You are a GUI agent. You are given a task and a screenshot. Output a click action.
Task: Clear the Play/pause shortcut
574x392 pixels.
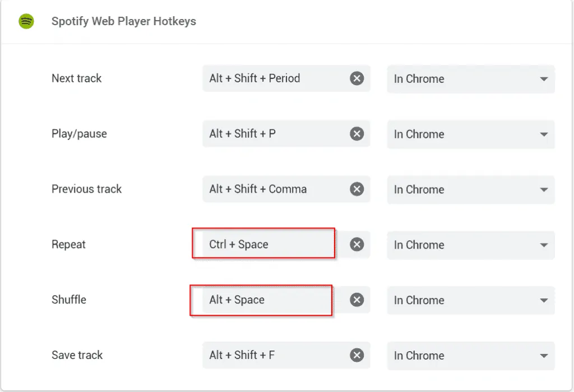(x=357, y=134)
